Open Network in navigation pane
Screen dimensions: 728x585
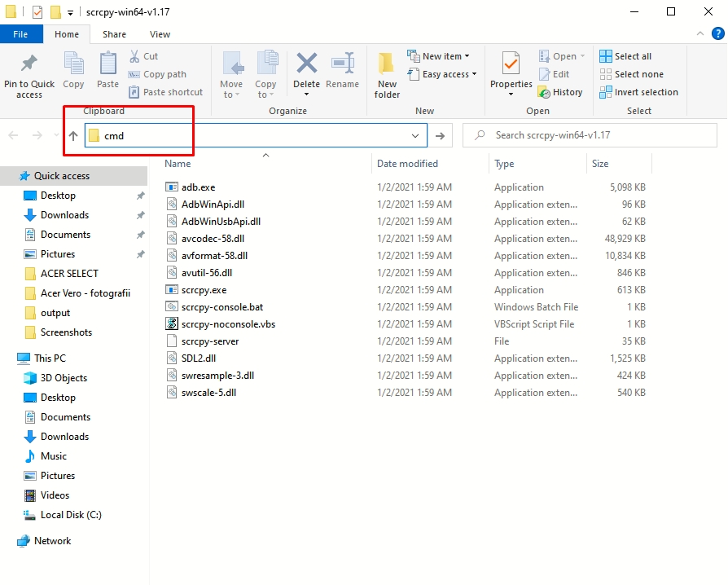click(52, 541)
